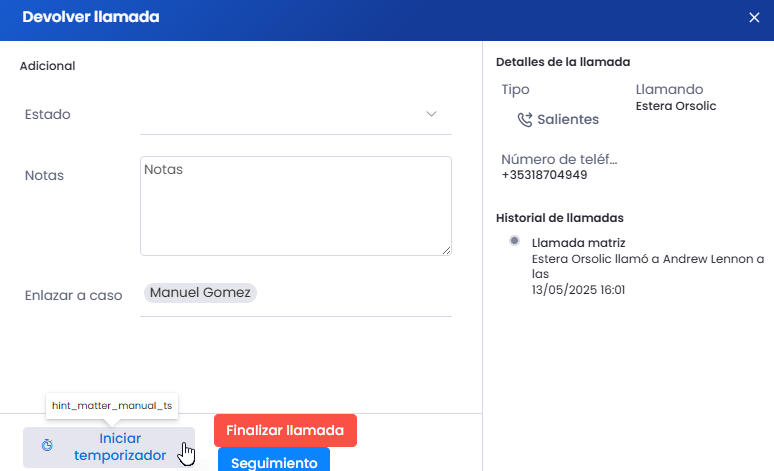The width and height of the screenshot is (774, 471).
Task: Click the caller name Estera Orsolic
Action: [x=676, y=106]
